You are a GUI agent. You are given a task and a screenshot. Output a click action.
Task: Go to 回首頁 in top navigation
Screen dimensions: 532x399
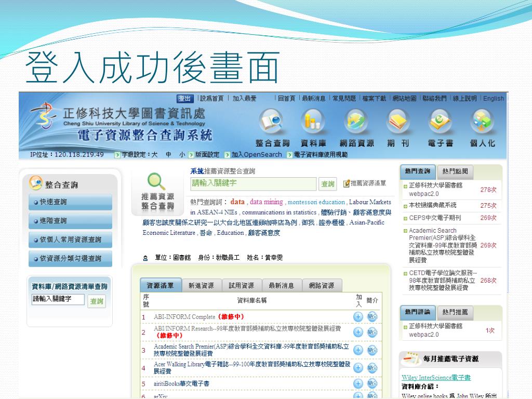[287, 98]
